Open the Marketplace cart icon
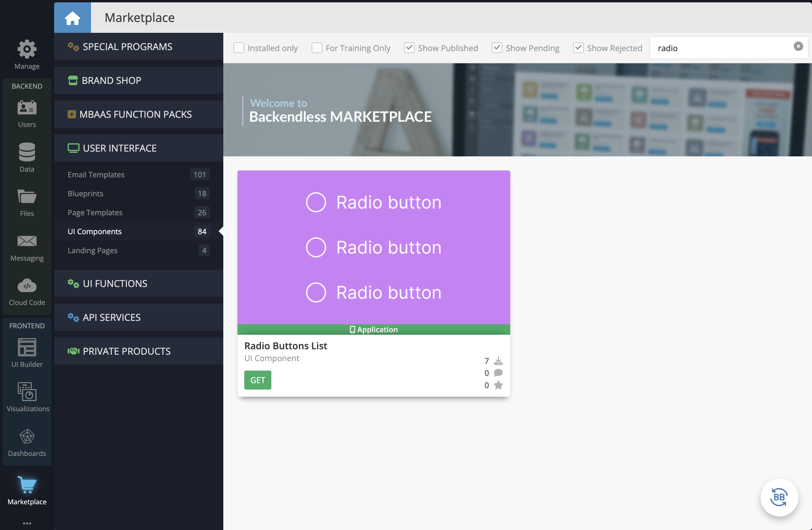 (27, 485)
